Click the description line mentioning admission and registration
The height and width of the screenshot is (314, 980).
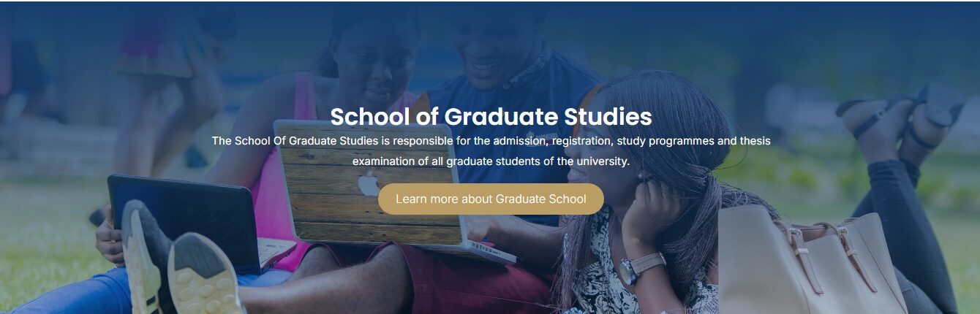click(491, 140)
